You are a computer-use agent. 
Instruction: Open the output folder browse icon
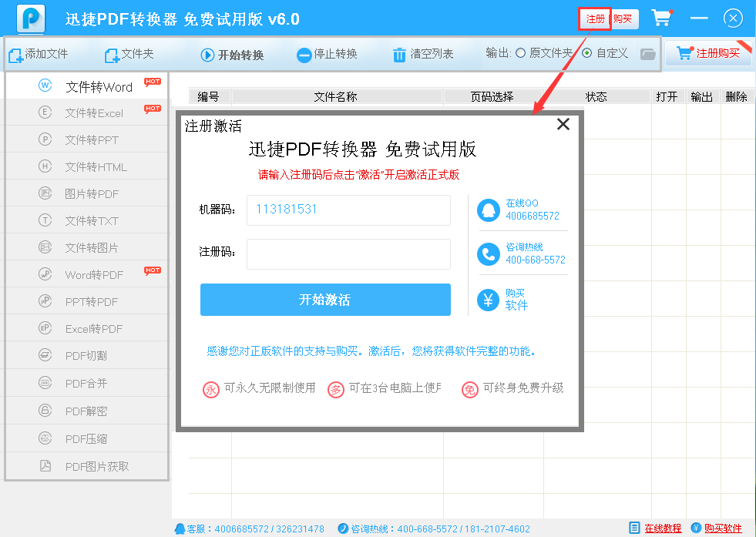[647, 54]
